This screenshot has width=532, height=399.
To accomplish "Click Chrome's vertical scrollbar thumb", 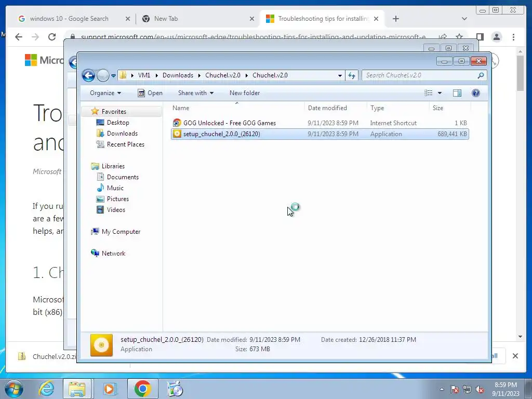I will (520, 73).
